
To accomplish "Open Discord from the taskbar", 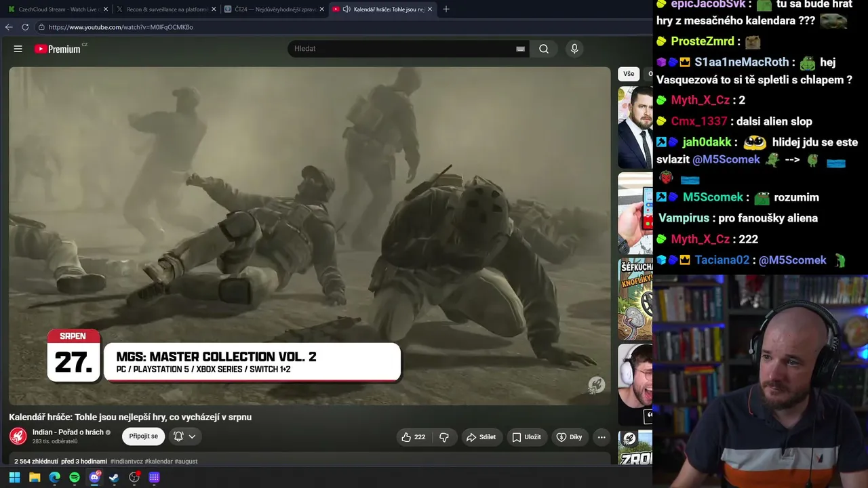I will [94, 477].
